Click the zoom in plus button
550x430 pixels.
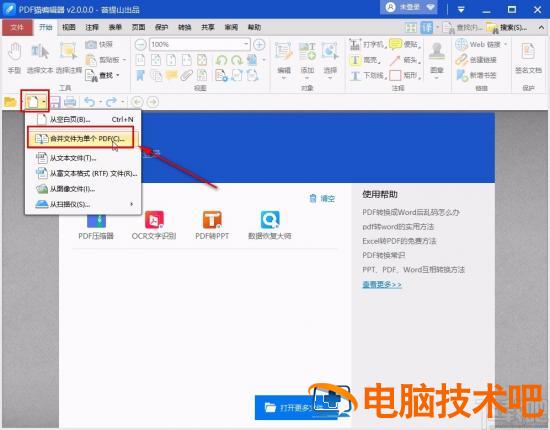[259, 45]
